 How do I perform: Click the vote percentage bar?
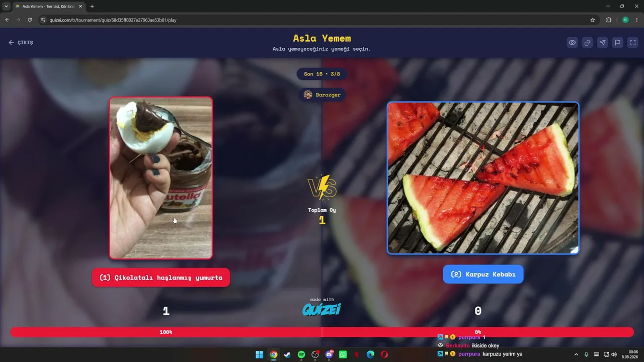(x=322, y=332)
